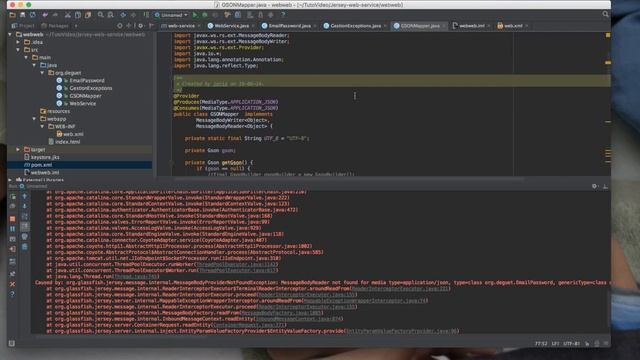
Task: Toggle tool windows button in status bar corner
Action: (x=11, y=343)
